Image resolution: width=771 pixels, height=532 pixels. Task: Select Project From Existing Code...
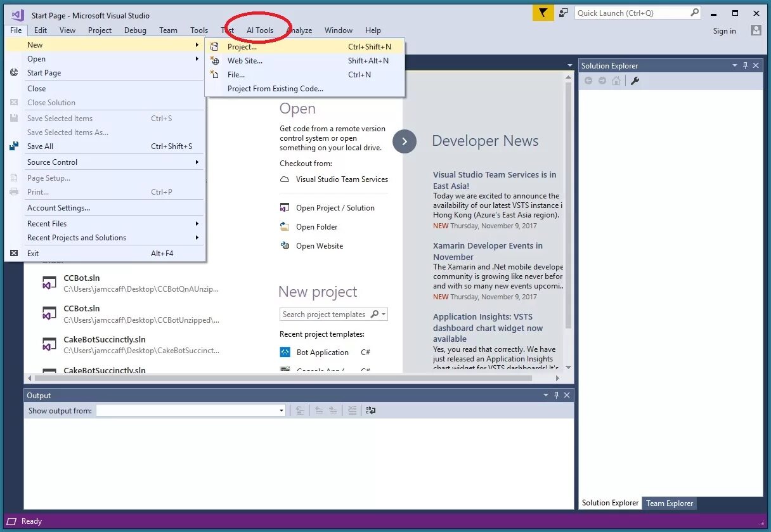point(304,88)
